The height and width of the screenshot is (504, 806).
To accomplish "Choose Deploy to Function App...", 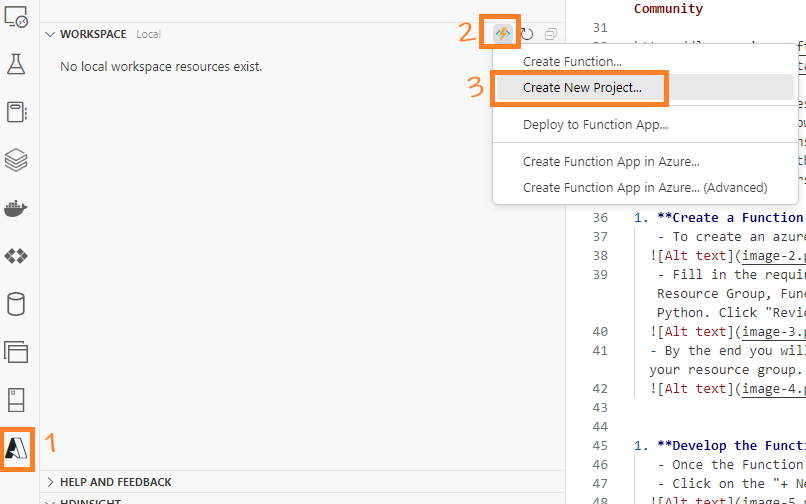I will [595, 125].
